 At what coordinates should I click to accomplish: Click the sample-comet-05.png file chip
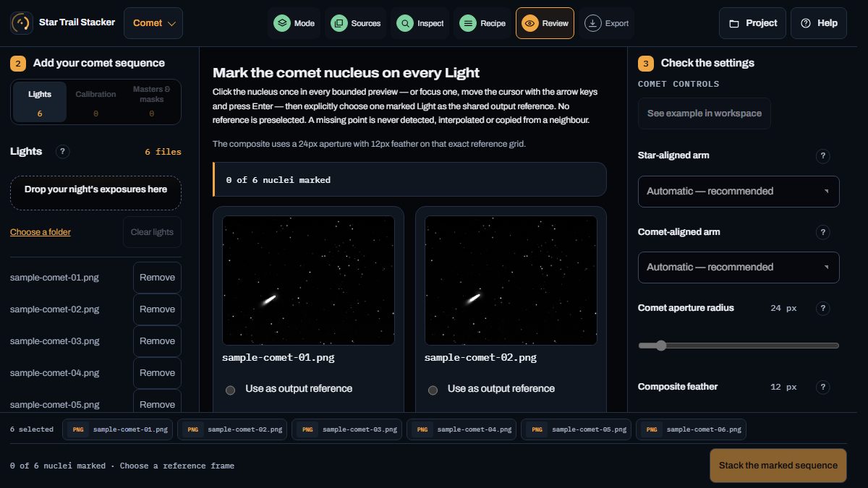tap(576, 429)
